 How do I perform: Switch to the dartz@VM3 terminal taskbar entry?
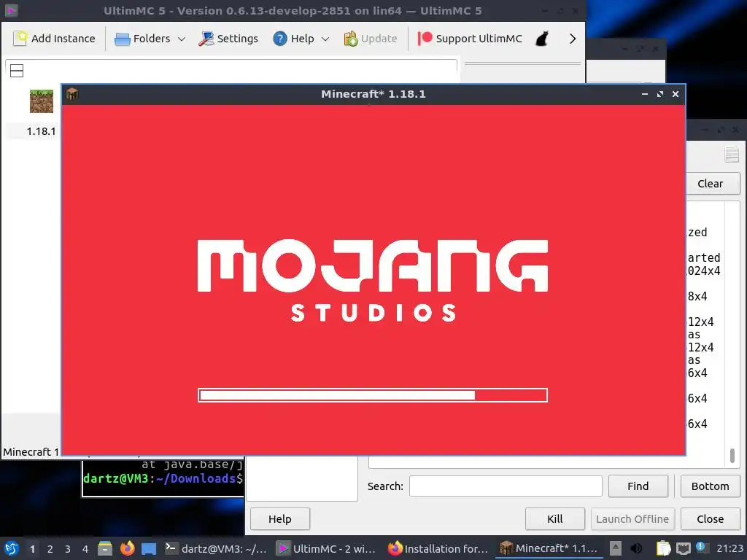pyautogui.click(x=216, y=548)
